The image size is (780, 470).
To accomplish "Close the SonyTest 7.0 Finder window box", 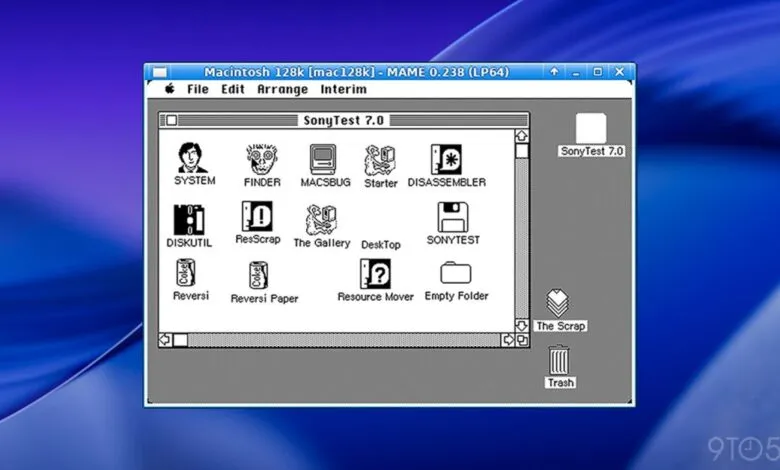I will coord(171,120).
